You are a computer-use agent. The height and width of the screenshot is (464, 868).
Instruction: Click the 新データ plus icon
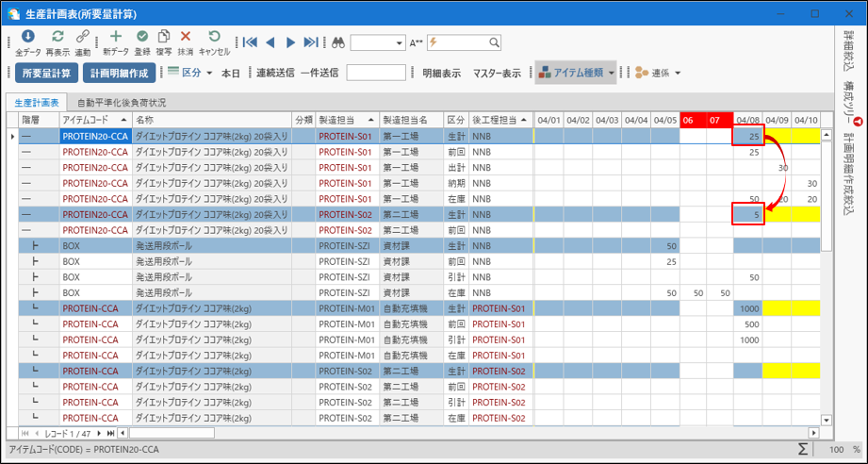click(x=116, y=36)
